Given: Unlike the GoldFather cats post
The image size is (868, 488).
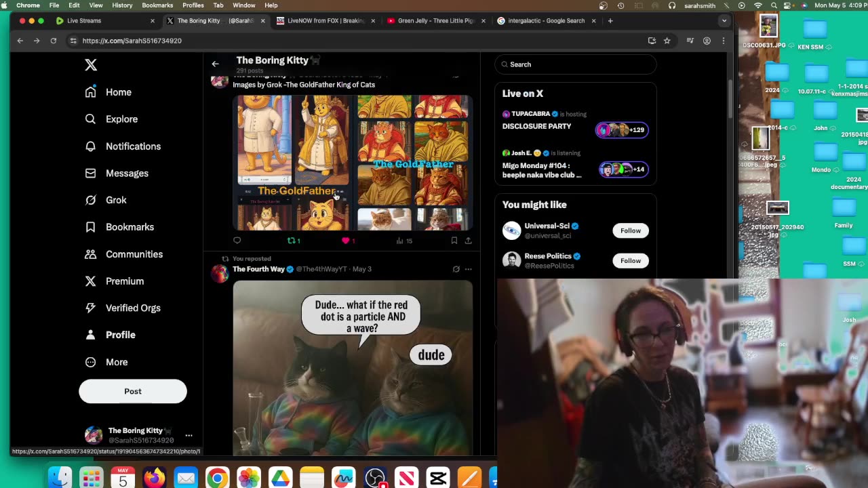Looking at the screenshot, I should [x=349, y=241].
